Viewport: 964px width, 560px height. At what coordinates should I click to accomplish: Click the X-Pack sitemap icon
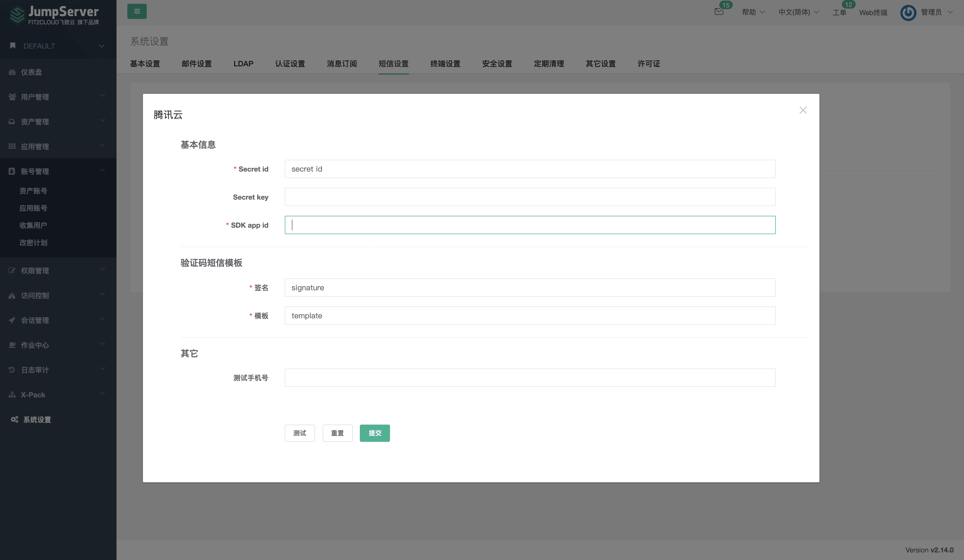(12, 394)
